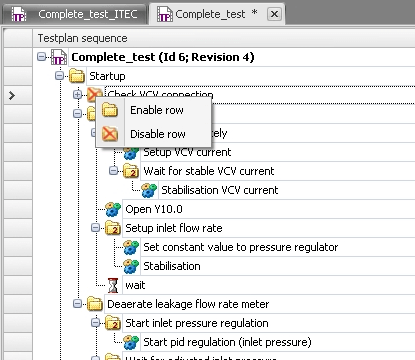Click the current row arrow indicator

click(12, 96)
